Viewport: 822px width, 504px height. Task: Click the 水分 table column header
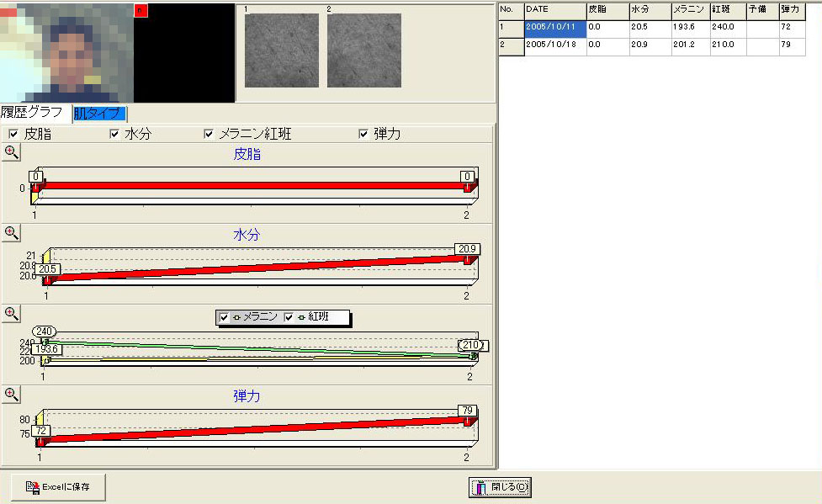[x=650, y=11]
